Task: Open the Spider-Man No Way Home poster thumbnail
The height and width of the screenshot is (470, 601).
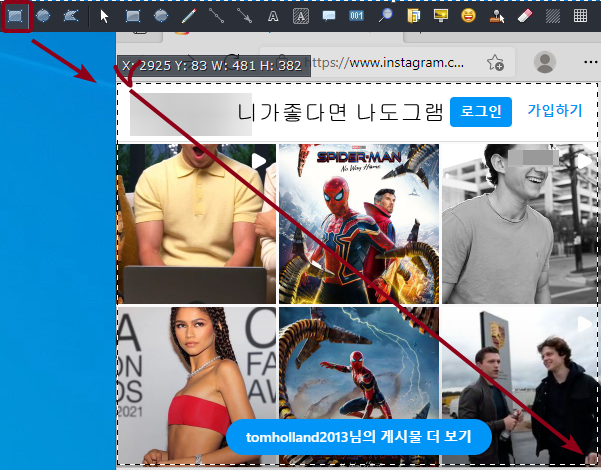Action: click(359, 224)
